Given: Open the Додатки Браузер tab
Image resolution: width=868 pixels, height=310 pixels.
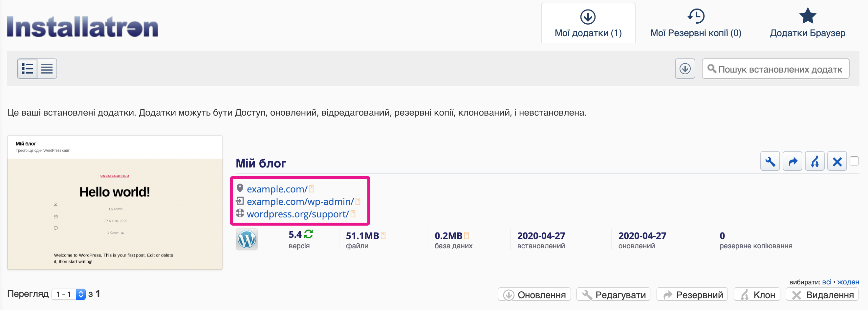Looking at the screenshot, I should [x=807, y=24].
